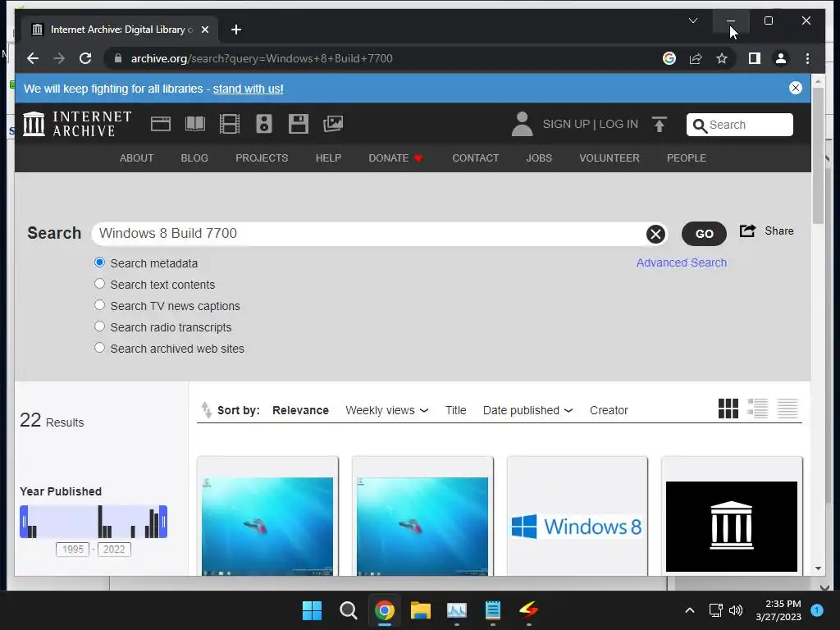Open Chrome three-dot menu
Screen dimensions: 840x630
[807, 58]
